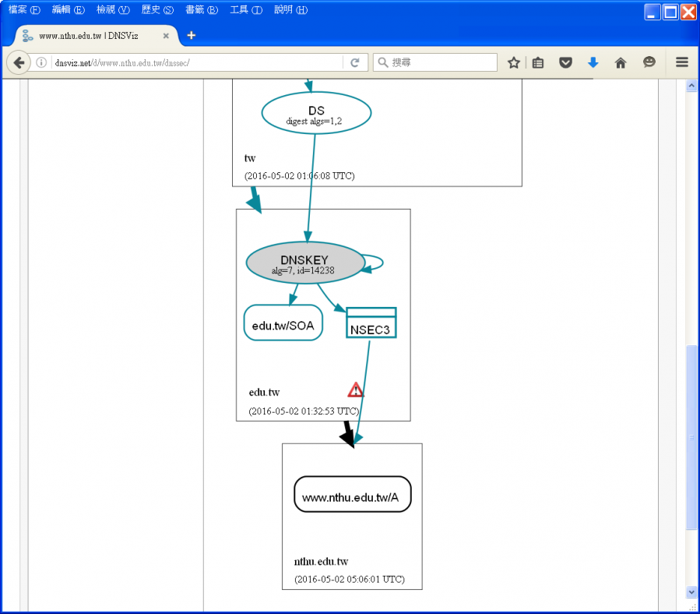
Task: Open the bookmarks list icon
Action: [538, 63]
